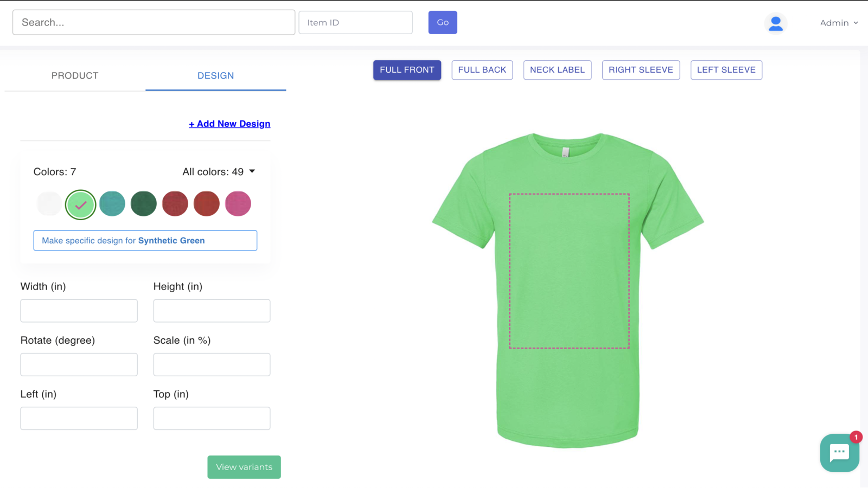
Task: Click the Add New Design link
Action: click(229, 124)
